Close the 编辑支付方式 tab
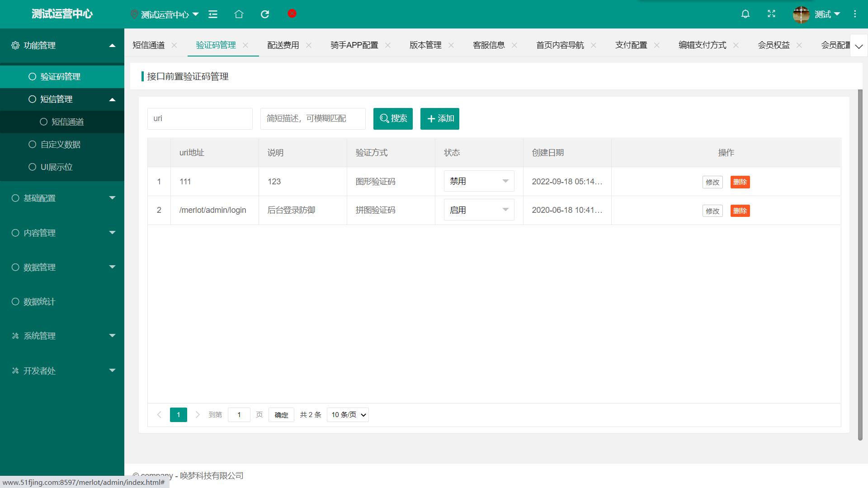This screenshot has width=868, height=488. [736, 45]
